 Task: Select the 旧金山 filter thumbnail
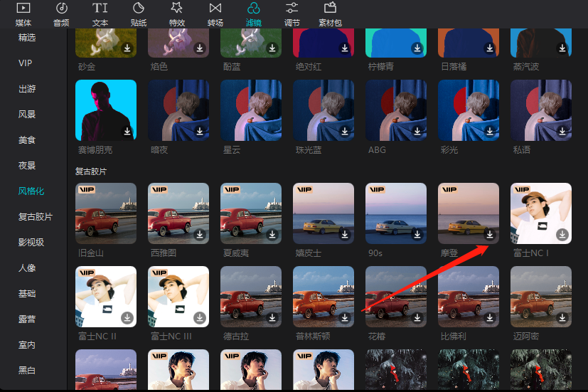pos(106,213)
